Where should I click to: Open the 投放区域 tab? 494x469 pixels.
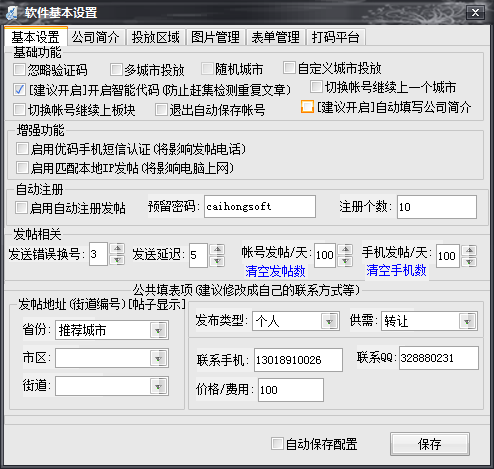(156, 37)
